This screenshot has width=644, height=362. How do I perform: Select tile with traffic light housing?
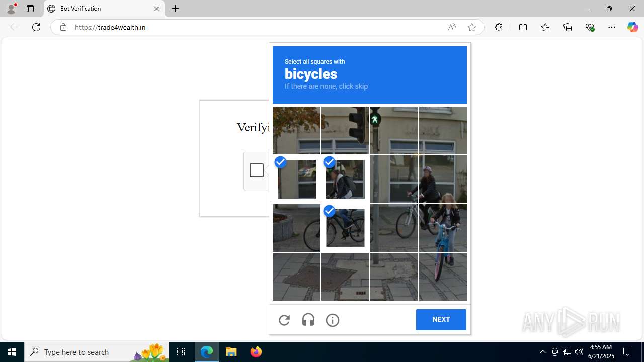[x=345, y=130]
